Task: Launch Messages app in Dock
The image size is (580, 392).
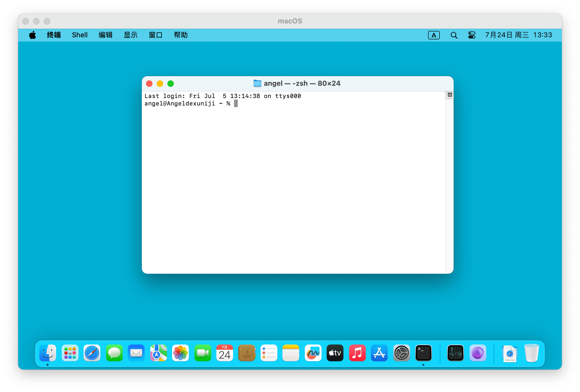Action: tap(114, 353)
